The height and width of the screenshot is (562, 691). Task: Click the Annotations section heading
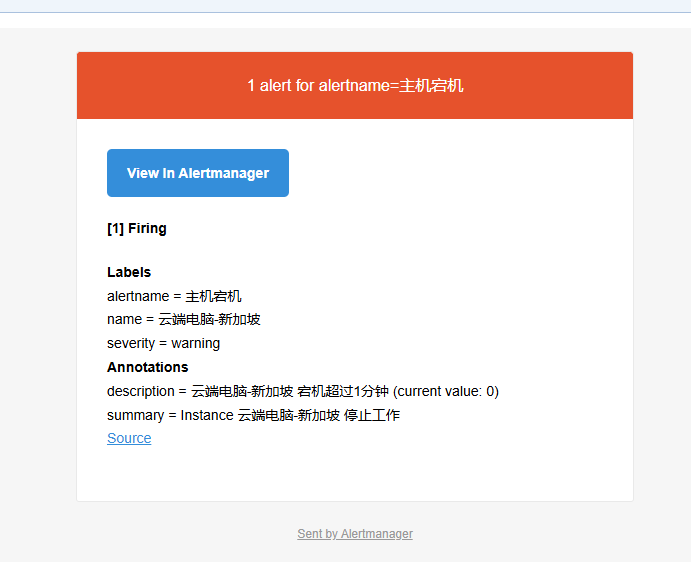click(x=147, y=367)
